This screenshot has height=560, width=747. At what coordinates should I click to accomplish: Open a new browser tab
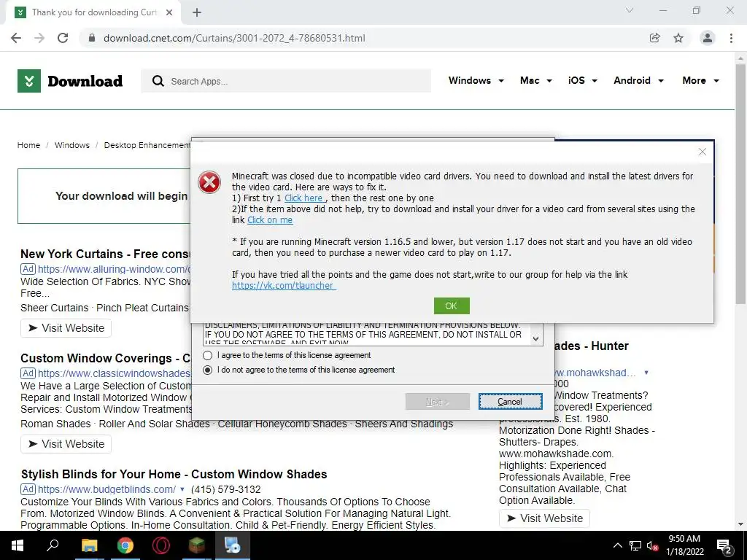[x=197, y=12]
